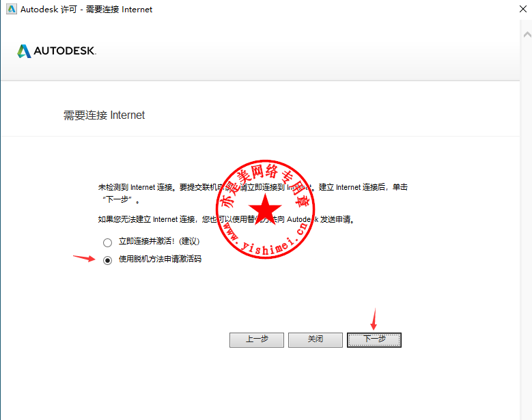532x420 pixels.
Task: Click the Autodesk title bar app icon
Action: (x=12, y=9)
